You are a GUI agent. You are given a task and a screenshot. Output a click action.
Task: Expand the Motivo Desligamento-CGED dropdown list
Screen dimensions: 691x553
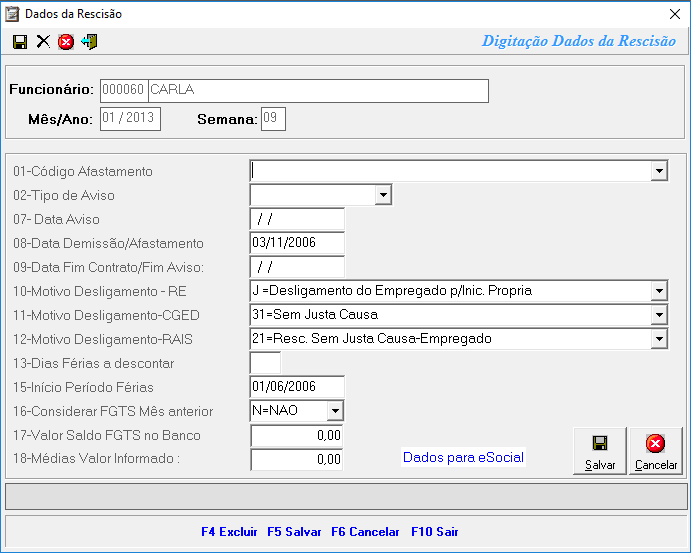[658, 315]
